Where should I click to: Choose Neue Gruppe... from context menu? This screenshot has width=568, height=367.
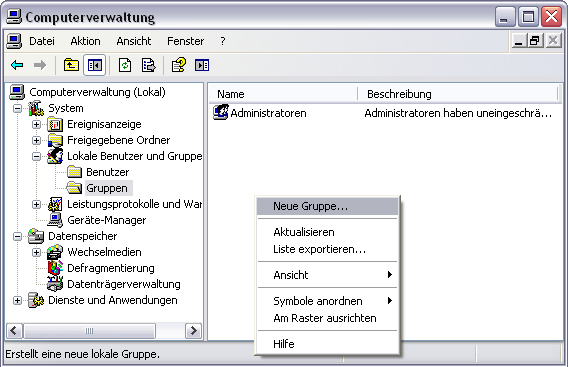click(327, 206)
